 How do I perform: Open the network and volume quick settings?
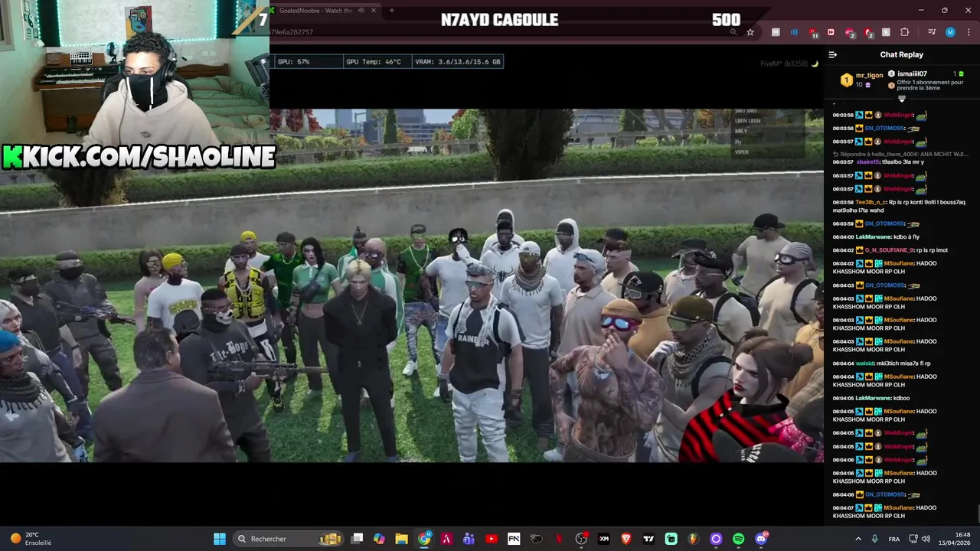[x=920, y=539]
